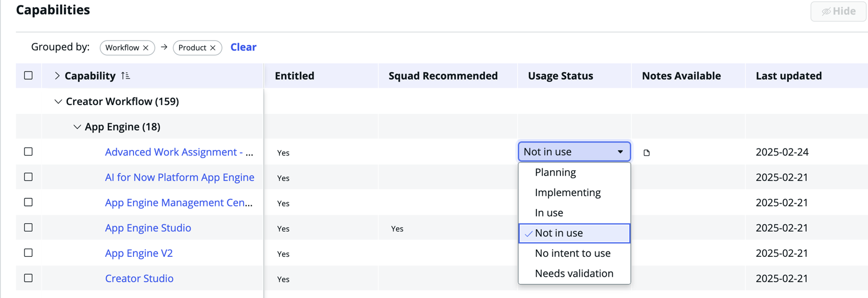Open the Creator Studio link

[x=139, y=278]
